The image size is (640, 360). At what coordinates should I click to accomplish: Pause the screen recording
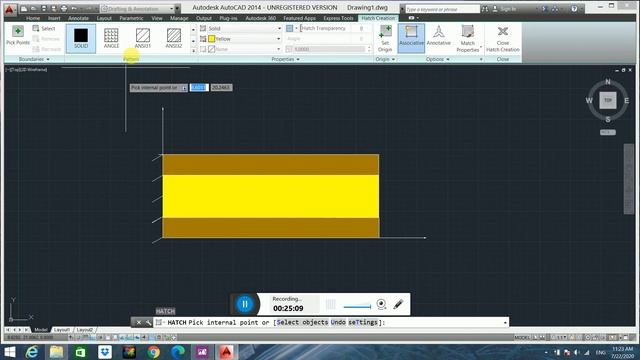(x=244, y=304)
